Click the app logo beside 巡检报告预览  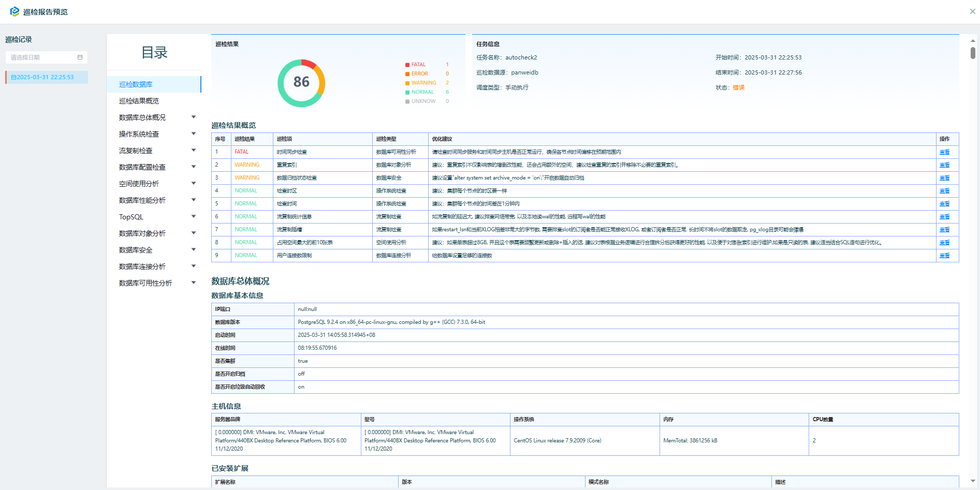pos(14,11)
